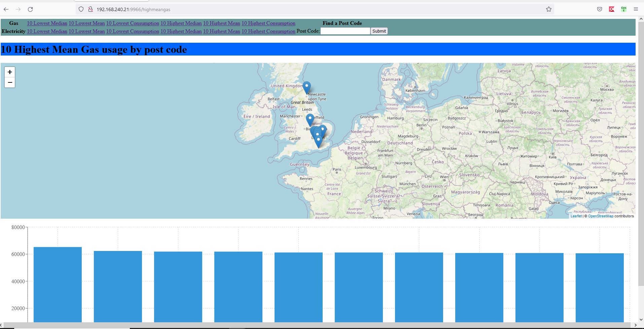Click the 'Éire / Ireland' map label
This screenshot has width=644, height=329.
pyautogui.click(x=257, y=116)
